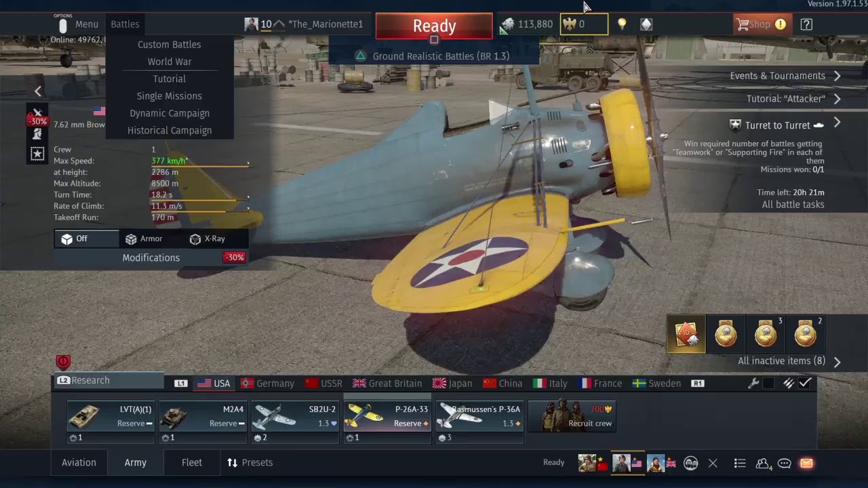Open the squad members icon
Image resolution: width=868 pixels, height=488 pixels.
[x=691, y=464]
